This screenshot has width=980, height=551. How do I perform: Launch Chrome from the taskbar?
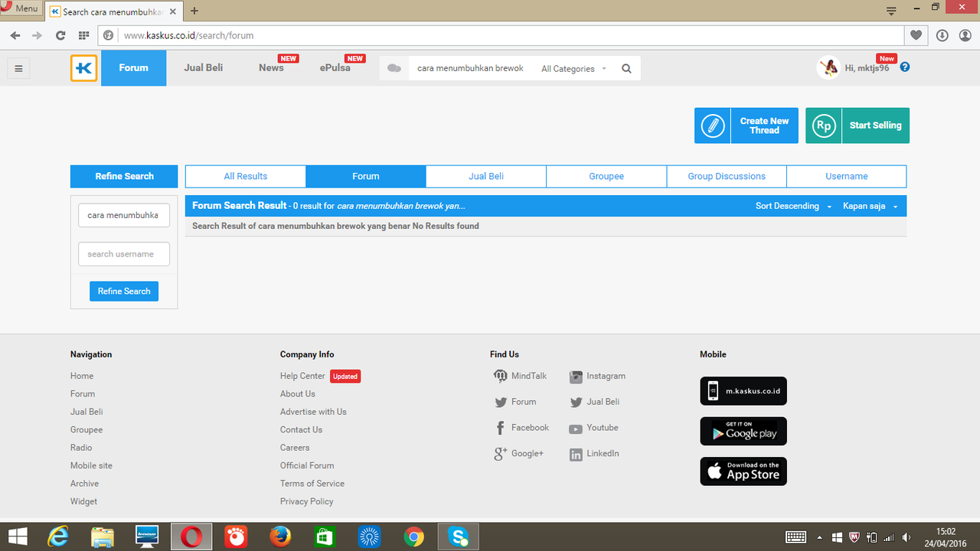coord(414,537)
